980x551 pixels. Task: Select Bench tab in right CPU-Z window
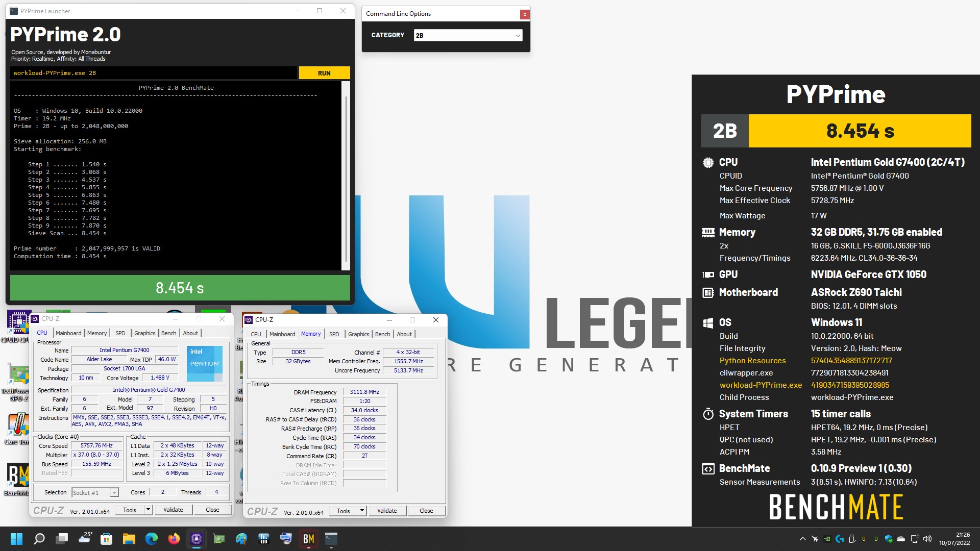383,334
